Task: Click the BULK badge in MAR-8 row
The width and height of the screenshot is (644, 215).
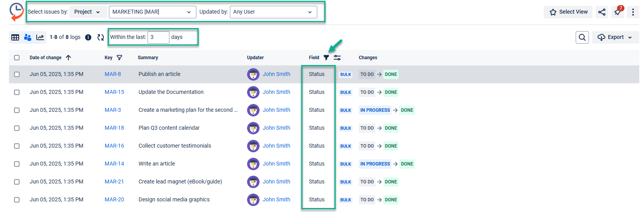Action: click(346, 74)
